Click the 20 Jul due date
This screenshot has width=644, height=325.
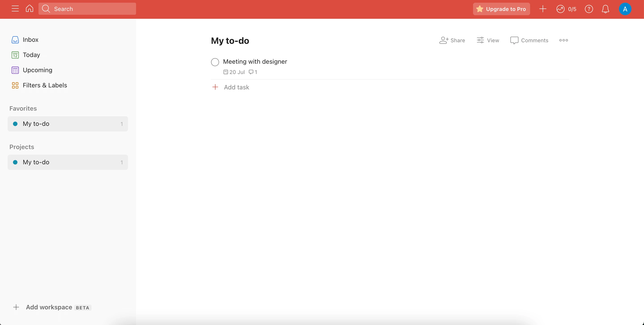[234, 72]
